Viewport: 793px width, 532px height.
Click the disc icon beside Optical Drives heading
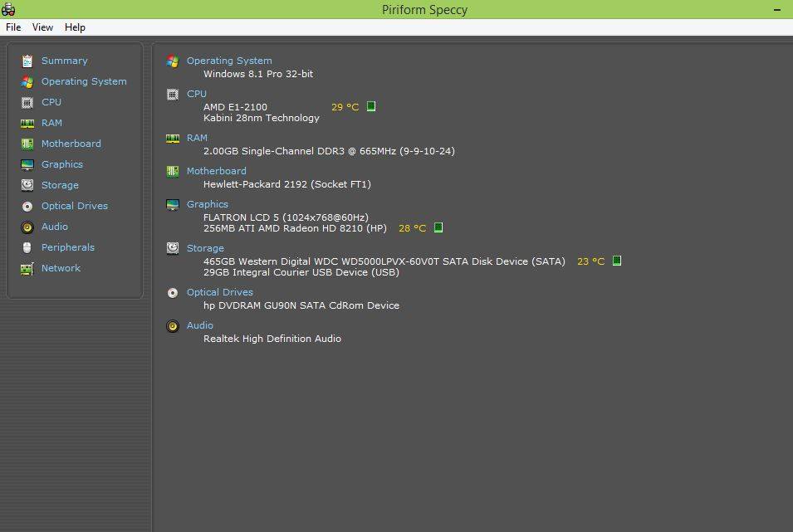coord(173,293)
